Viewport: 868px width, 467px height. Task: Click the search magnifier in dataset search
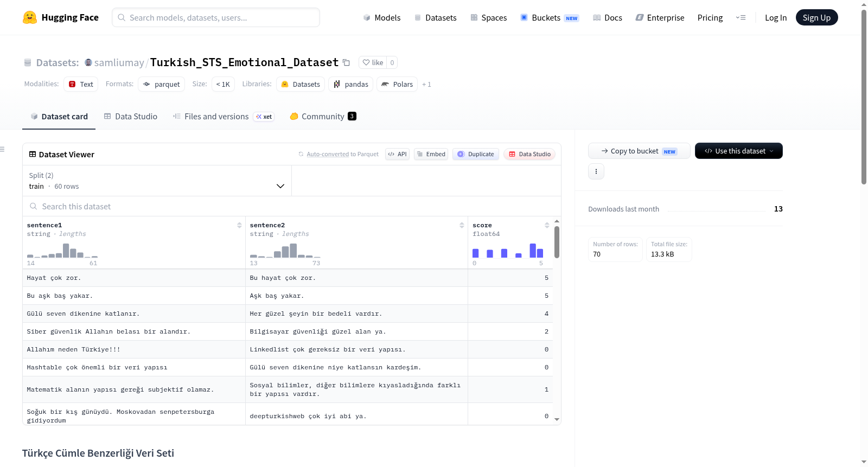point(34,207)
